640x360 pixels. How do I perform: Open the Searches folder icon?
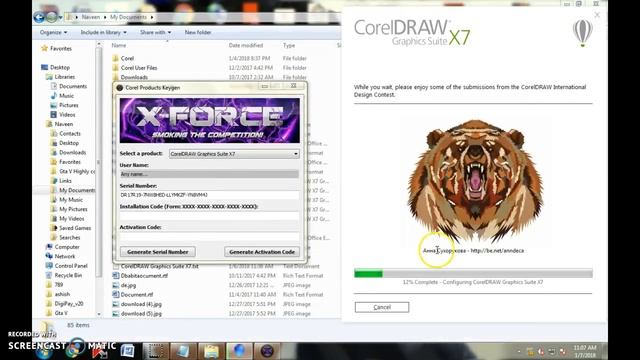point(53,238)
